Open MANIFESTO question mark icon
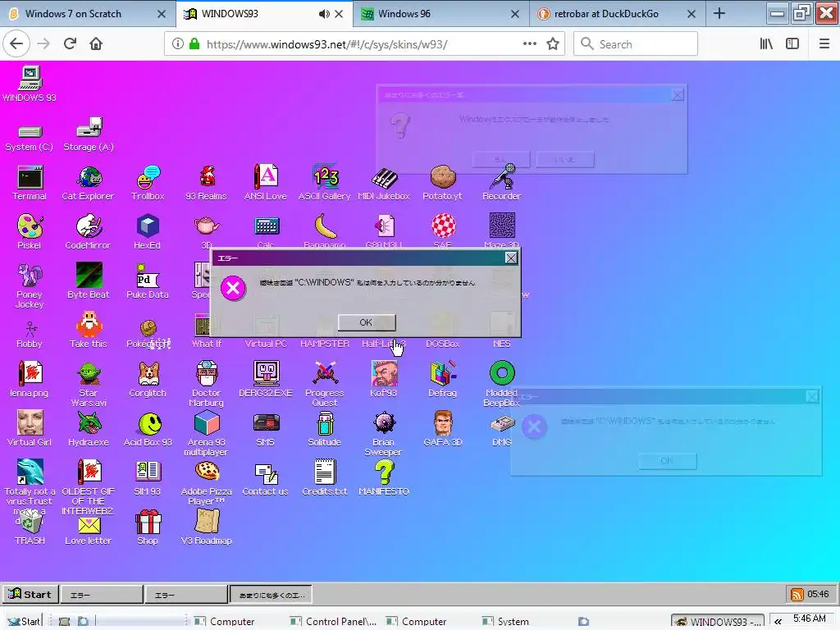The height and width of the screenshot is (630, 840). 384,477
